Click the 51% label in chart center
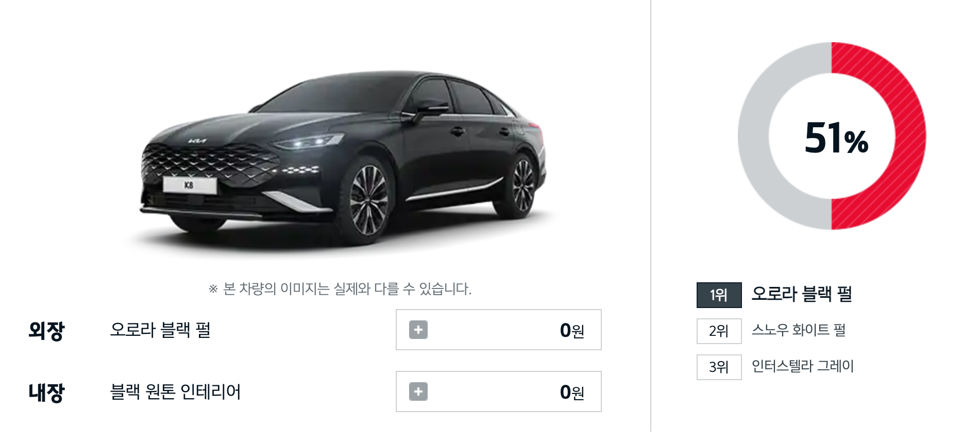Image resolution: width=980 pixels, height=443 pixels. coord(836,138)
